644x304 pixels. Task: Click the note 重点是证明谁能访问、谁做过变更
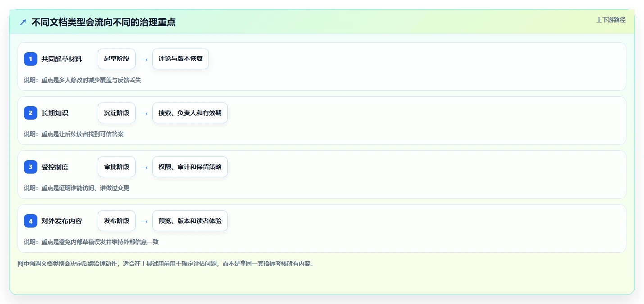coord(85,188)
